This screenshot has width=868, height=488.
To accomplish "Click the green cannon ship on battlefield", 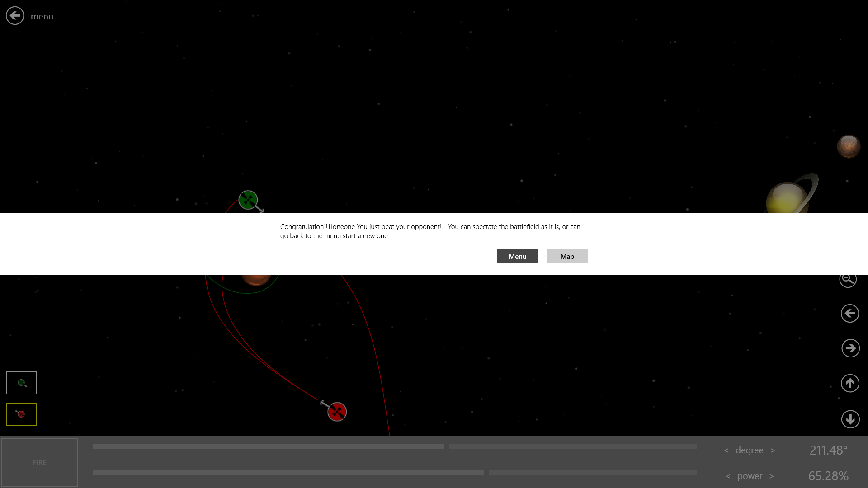I will [x=248, y=200].
